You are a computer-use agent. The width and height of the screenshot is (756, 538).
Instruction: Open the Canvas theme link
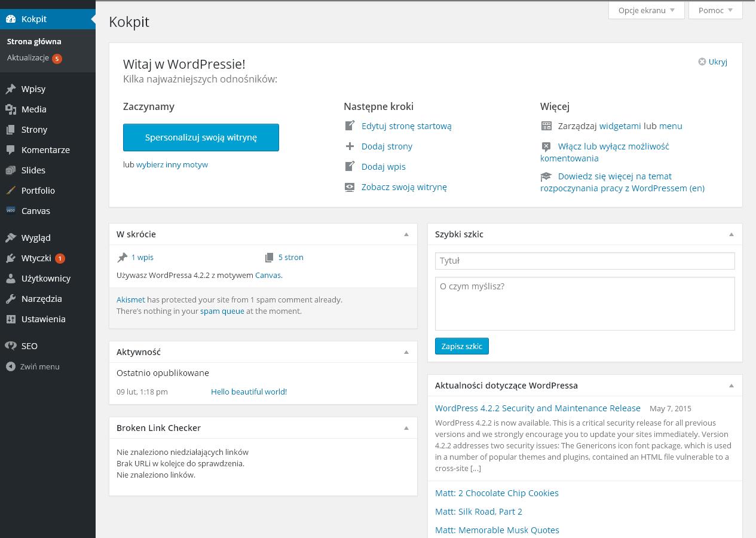point(268,275)
